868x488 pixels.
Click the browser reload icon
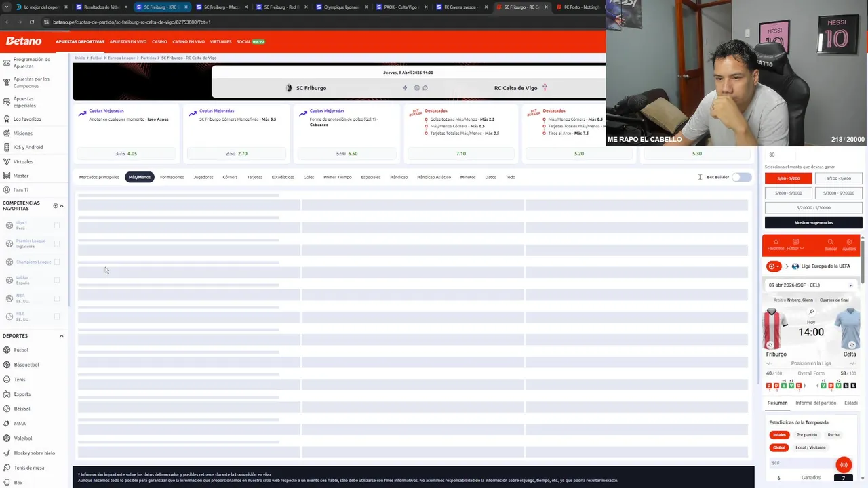tap(32, 22)
